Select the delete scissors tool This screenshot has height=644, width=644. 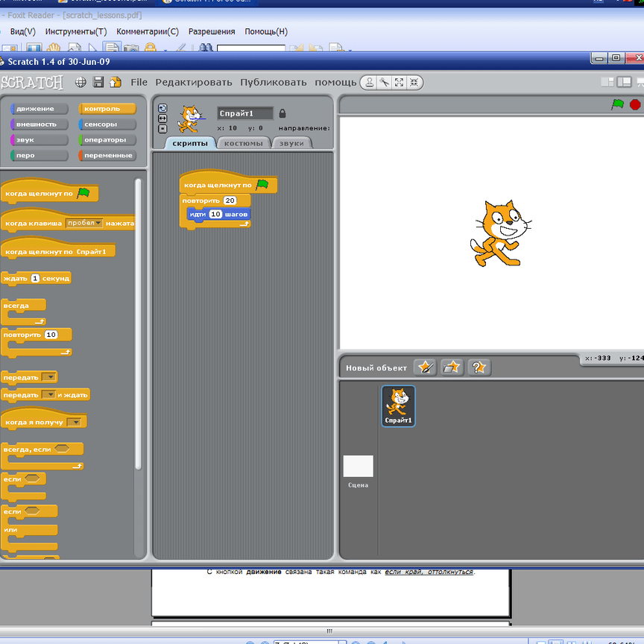click(x=385, y=83)
